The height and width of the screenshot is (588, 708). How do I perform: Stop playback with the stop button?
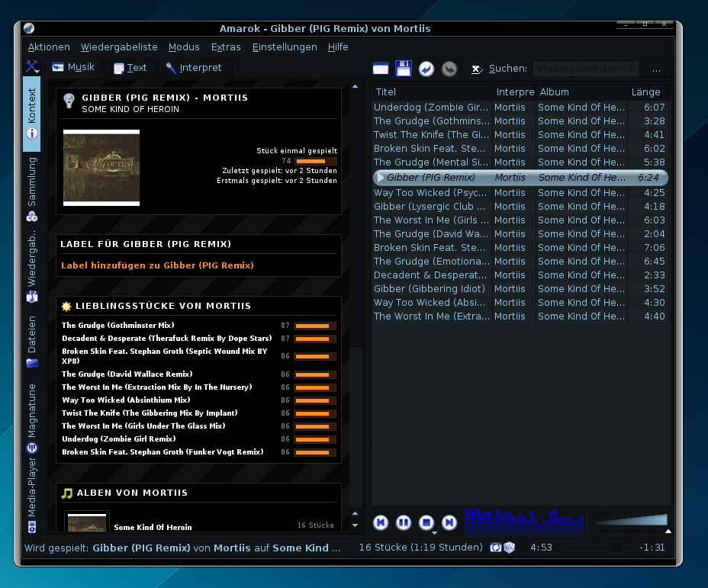click(x=426, y=522)
